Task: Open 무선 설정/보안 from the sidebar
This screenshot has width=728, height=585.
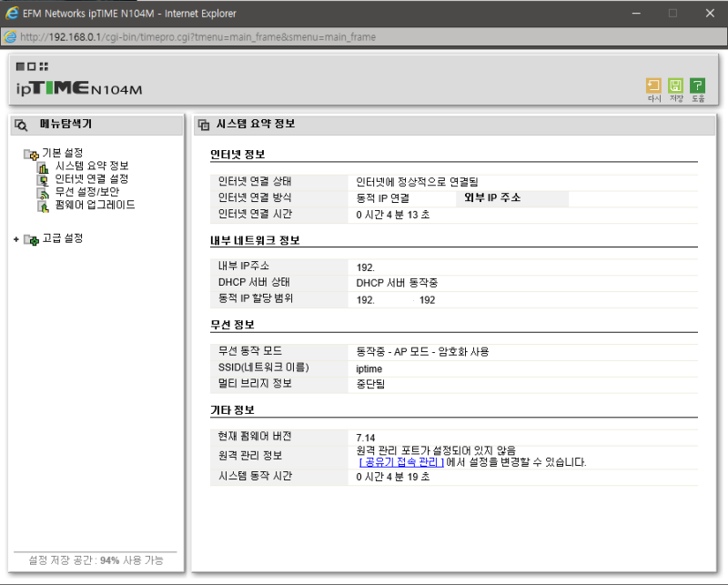Action: (86, 192)
